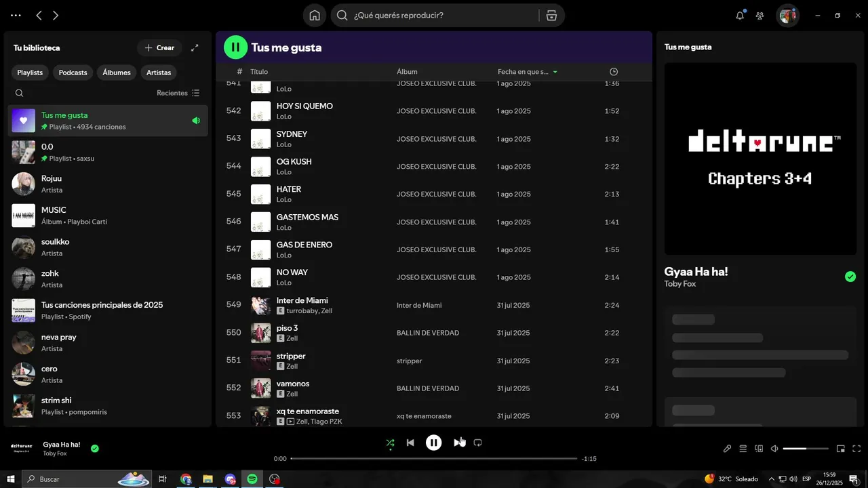Screen dimensions: 868x488
Task: Select track OG KUSH
Action: pos(434,167)
